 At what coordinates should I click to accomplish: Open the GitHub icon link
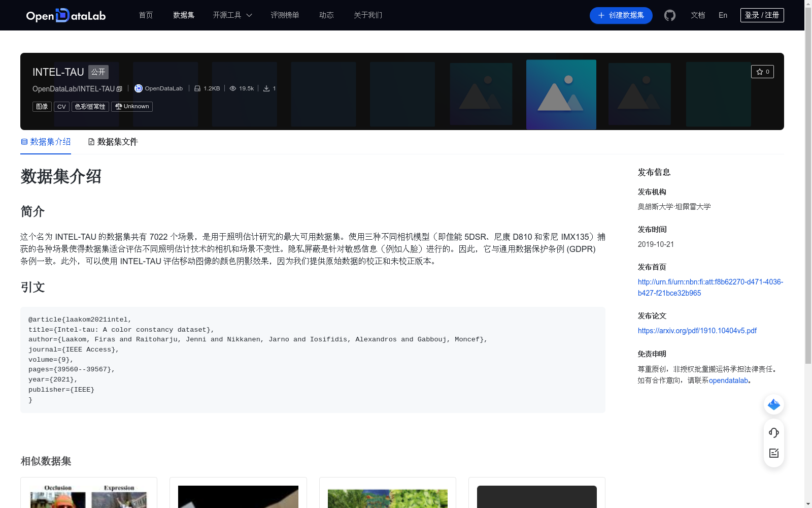670,15
